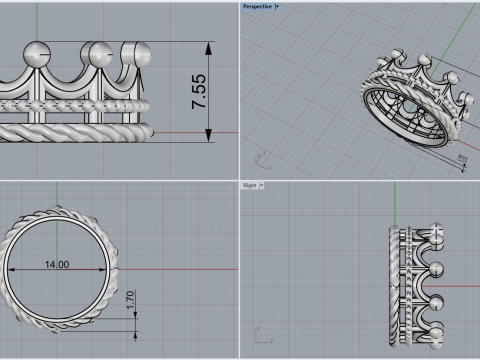480x360 pixels.
Task: Select the circular ring band in top view
Action: [x=57, y=269]
